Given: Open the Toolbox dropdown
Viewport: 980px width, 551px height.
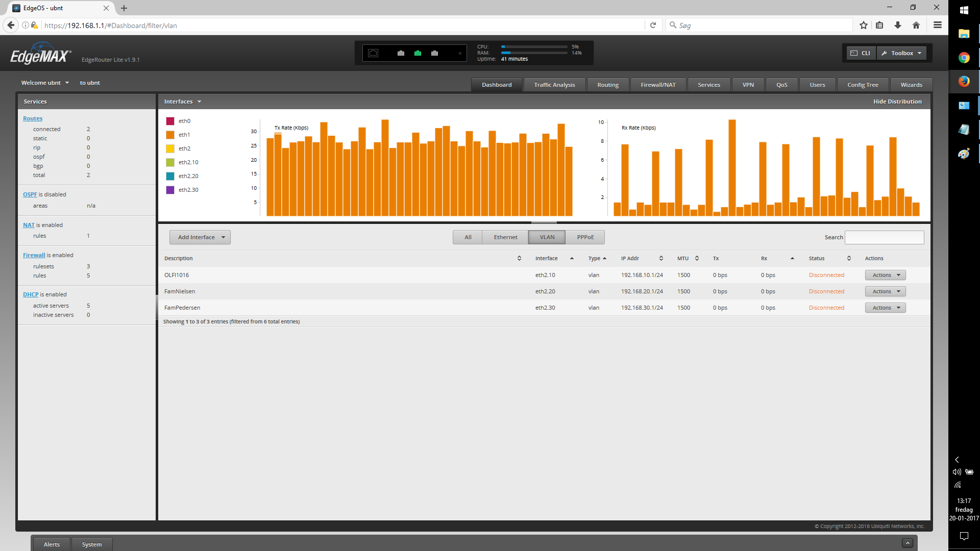Looking at the screenshot, I should coord(902,53).
